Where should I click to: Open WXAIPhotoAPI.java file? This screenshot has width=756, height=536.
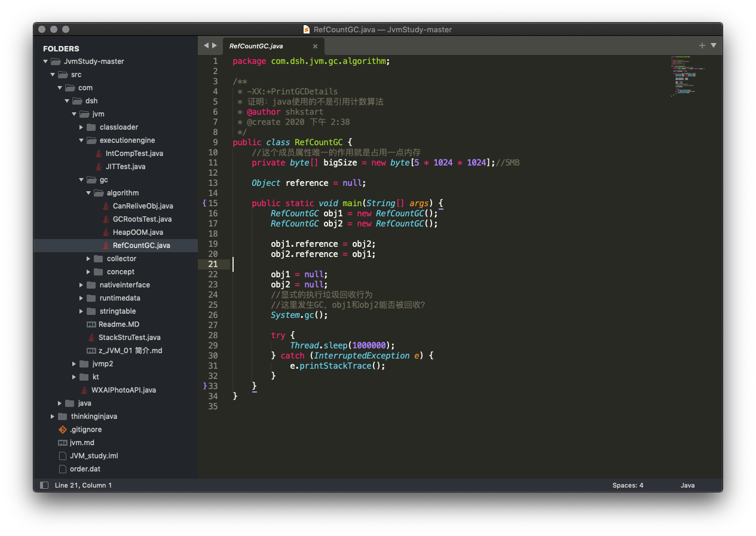tap(124, 390)
